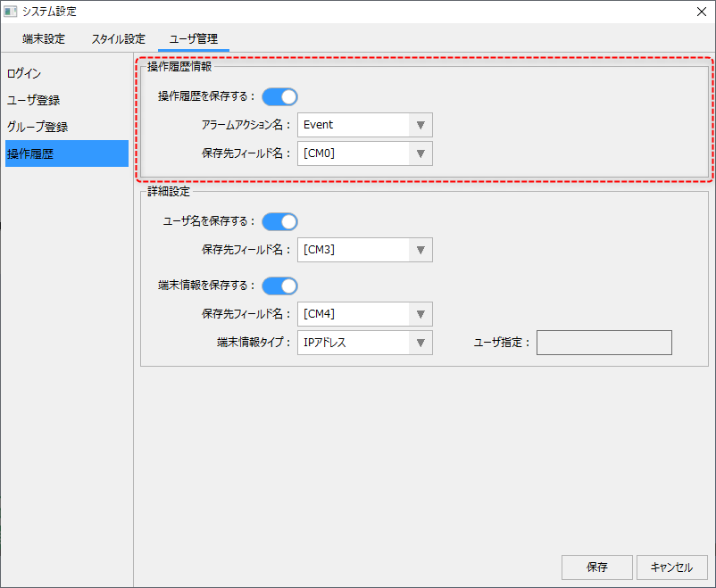Go to グループ登録 in the sidebar
Screen dimensions: 716x588
(37, 127)
